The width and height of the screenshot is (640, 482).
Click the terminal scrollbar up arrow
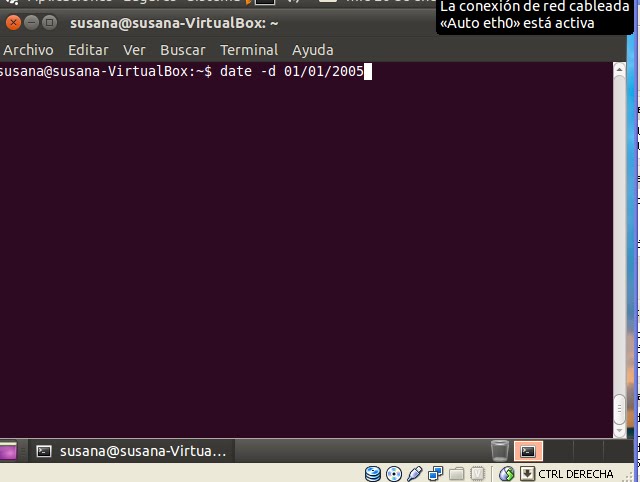pos(619,70)
